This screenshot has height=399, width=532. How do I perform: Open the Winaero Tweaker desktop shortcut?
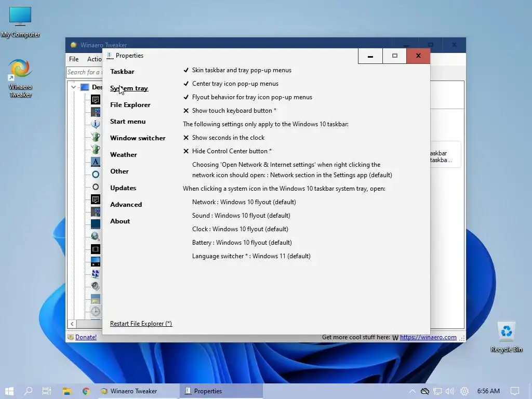(x=20, y=78)
